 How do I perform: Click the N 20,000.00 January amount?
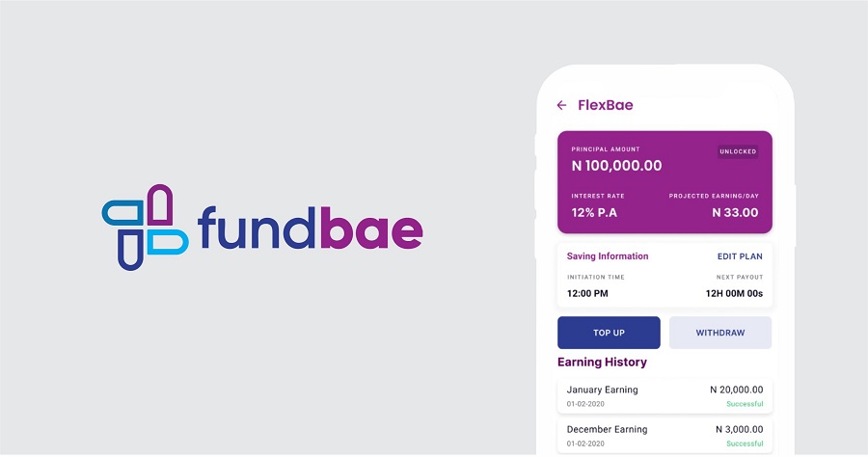pos(736,390)
